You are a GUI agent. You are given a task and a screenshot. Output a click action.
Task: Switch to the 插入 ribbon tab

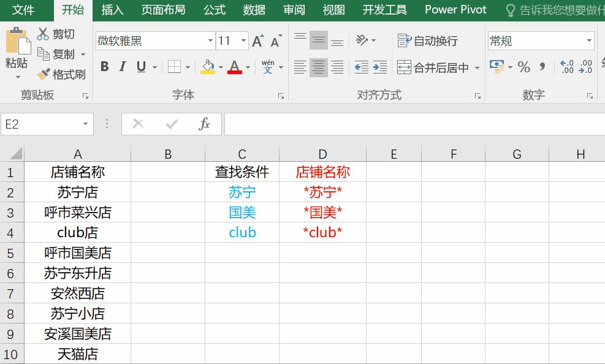(112, 10)
